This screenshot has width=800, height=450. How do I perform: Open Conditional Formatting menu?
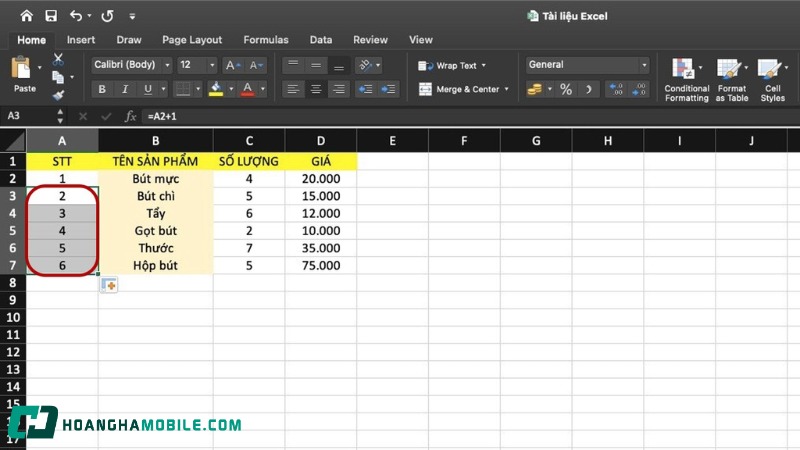pos(686,80)
